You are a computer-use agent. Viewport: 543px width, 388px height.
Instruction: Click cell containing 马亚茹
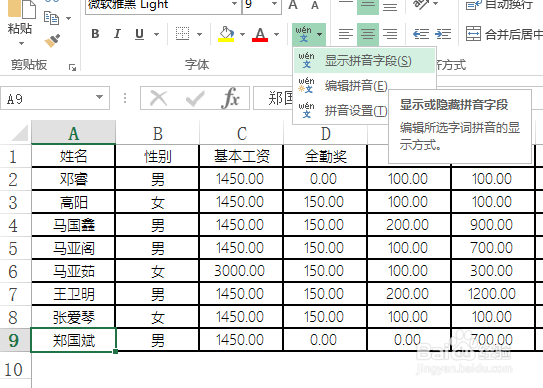[x=73, y=271]
